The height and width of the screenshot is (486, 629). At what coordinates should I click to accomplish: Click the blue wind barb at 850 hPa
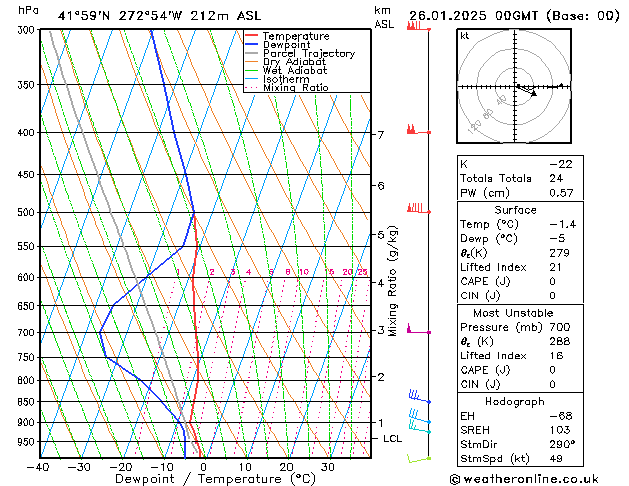419,396
